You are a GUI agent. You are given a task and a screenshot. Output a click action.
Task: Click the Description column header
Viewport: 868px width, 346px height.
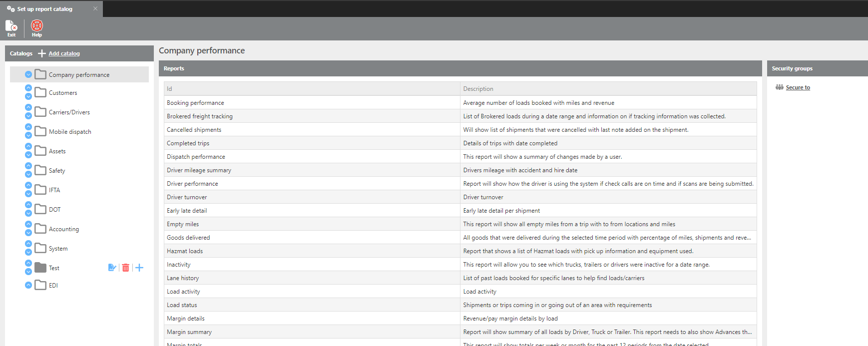tap(478, 89)
